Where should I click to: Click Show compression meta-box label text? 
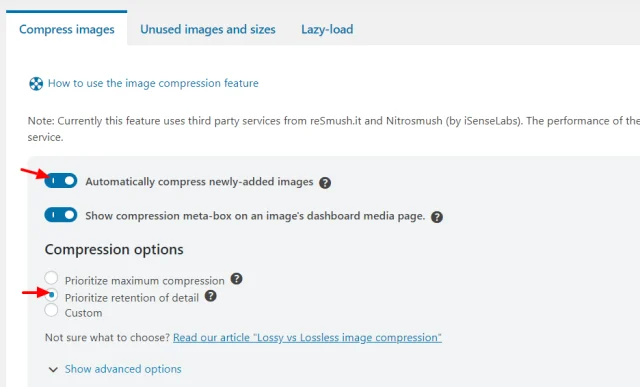coord(255,216)
